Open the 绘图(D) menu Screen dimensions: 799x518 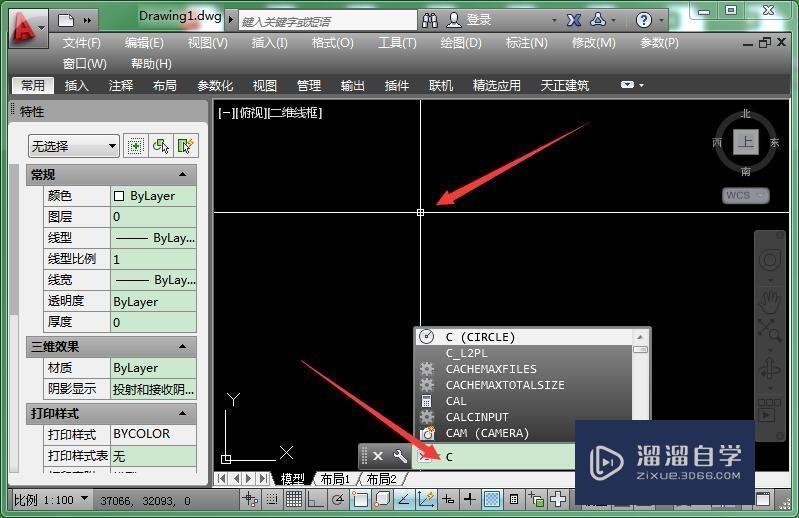coord(461,43)
